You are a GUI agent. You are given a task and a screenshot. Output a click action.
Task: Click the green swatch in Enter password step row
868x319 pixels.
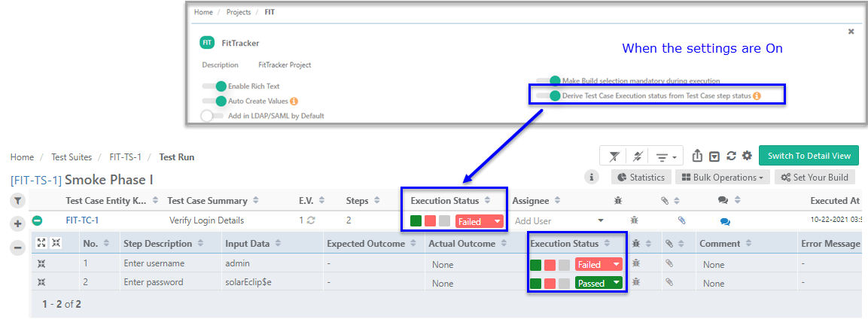(x=535, y=284)
